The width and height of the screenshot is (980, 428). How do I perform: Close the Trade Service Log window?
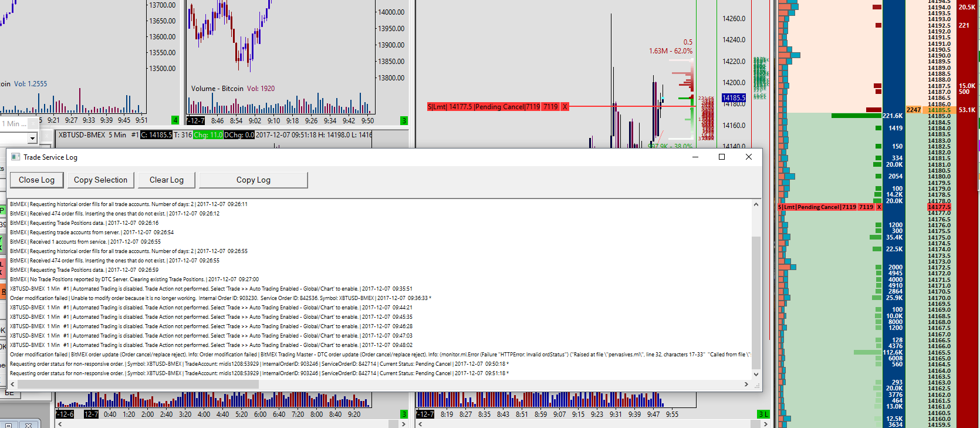point(749,157)
